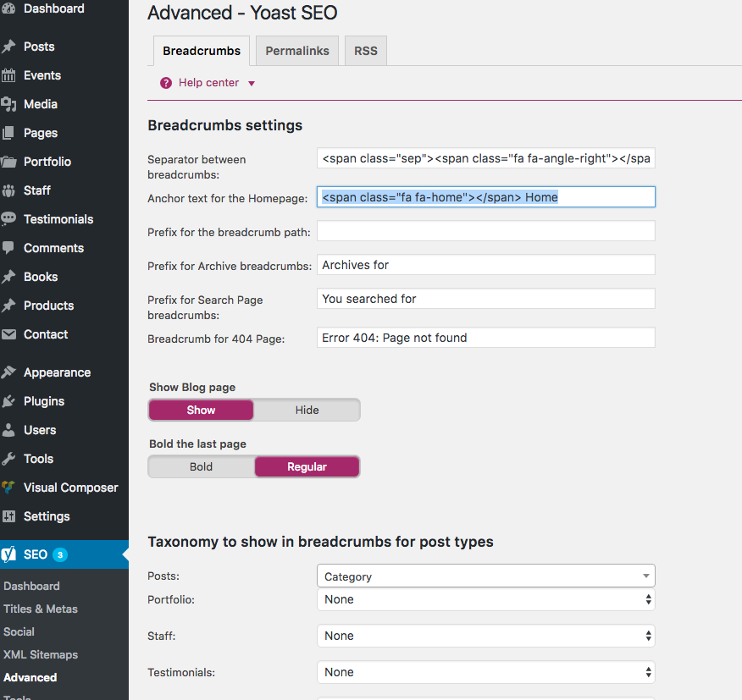Open the RSS tab
This screenshot has width=742, height=700.
point(365,50)
